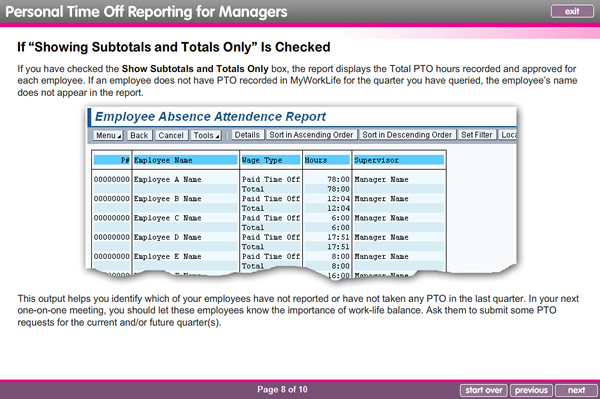Click the Employee B Name cell
The height and width of the screenshot is (399, 600).
[x=167, y=199]
